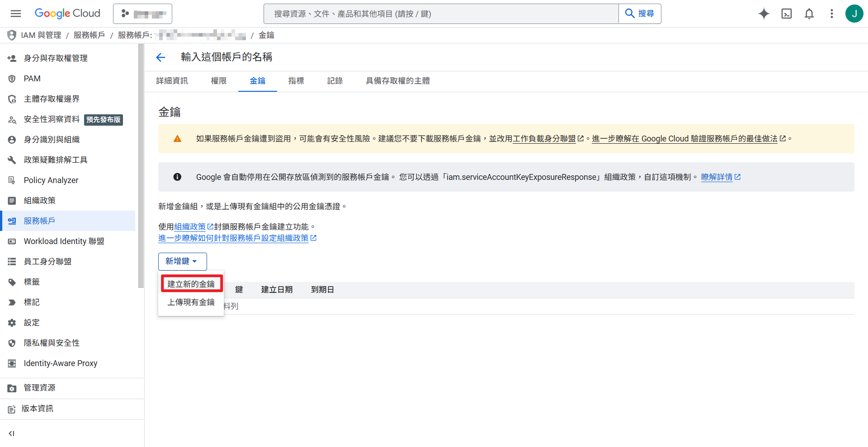
Task: Open the 新增鍵 dropdown
Action: click(x=182, y=261)
